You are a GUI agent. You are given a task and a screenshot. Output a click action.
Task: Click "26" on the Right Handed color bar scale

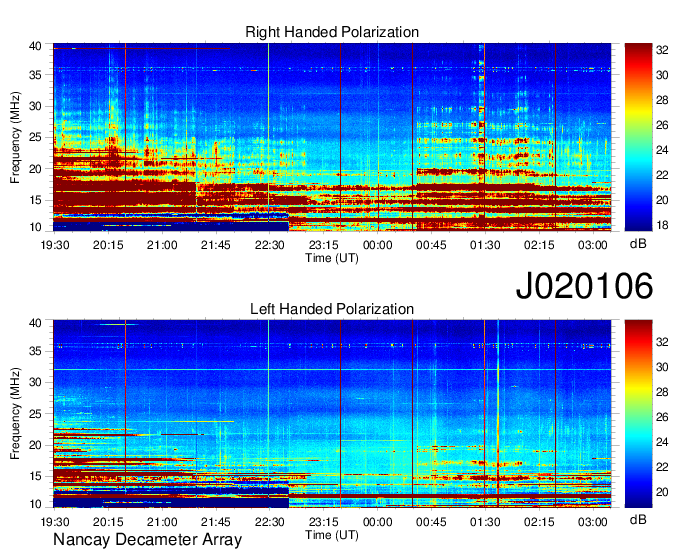coord(662,125)
